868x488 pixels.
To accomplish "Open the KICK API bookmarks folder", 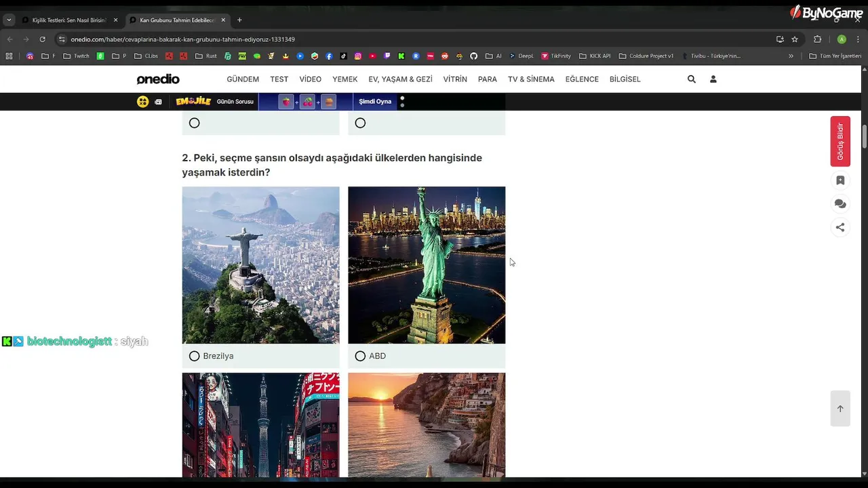I will (595, 56).
